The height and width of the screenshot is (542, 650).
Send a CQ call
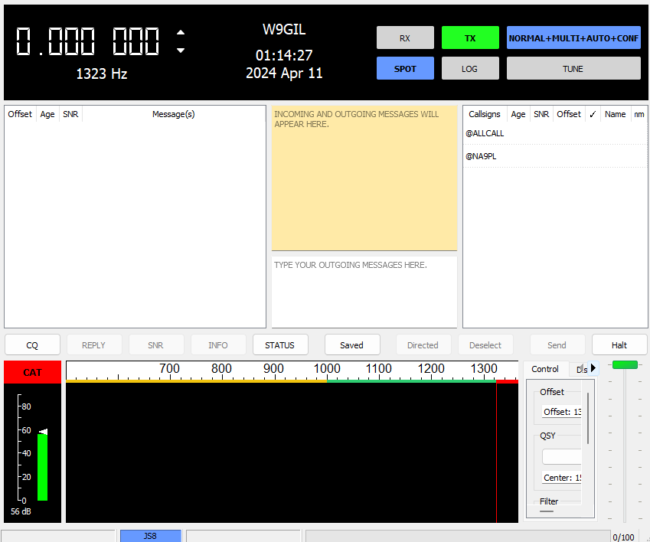pos(32,345)
